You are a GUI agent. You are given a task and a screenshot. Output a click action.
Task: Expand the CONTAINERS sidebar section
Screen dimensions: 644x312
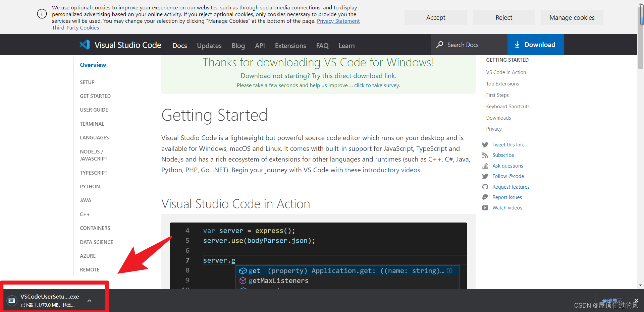[95, 228]
